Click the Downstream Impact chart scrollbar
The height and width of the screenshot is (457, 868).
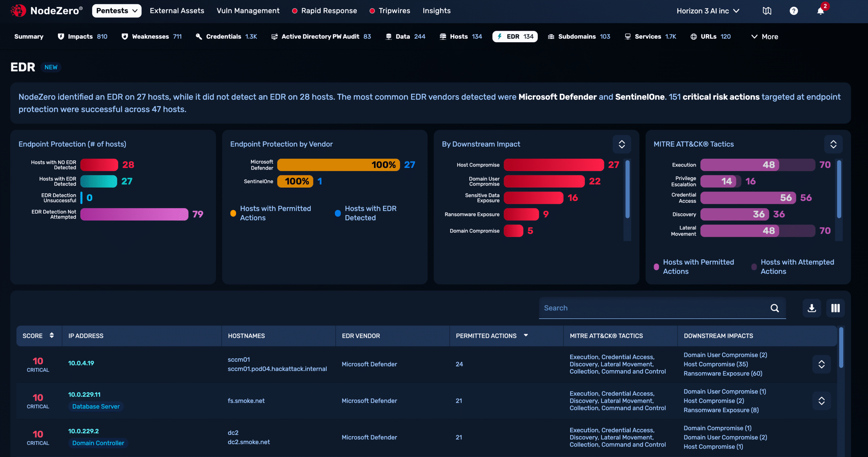click(x=627, y=189)
